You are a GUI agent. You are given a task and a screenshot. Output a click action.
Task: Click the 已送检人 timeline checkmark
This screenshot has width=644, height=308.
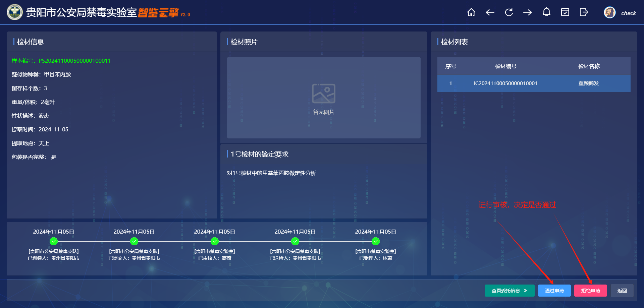tap(295, 241)
